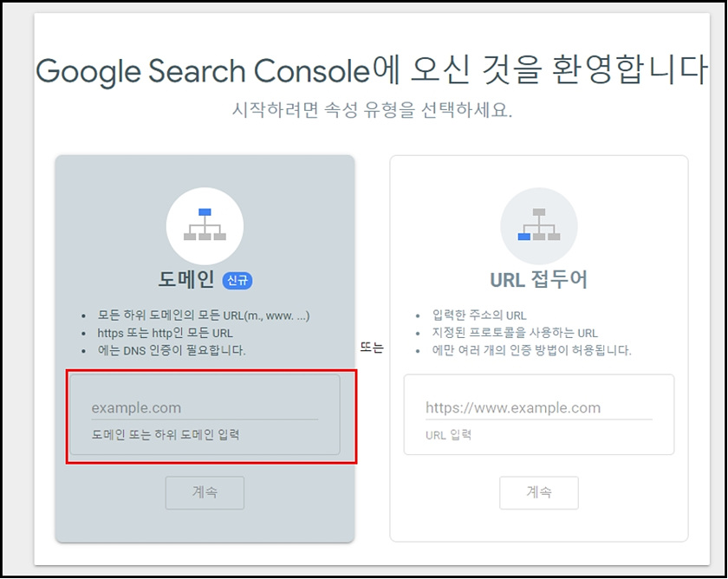Click the blue 신규 badge
The height and width of the screenshot is (579, 728).
237,281
